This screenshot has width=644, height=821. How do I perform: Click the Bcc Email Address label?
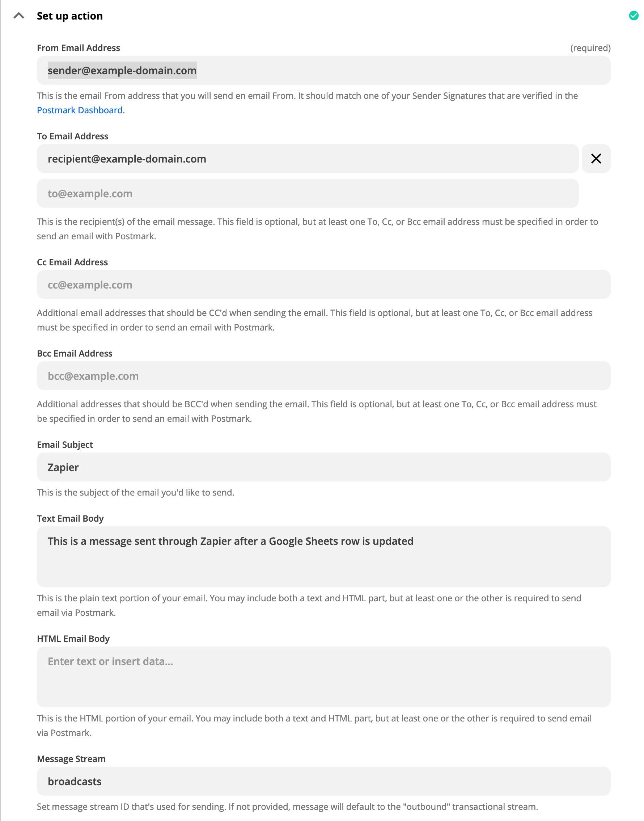coord(75,354)
